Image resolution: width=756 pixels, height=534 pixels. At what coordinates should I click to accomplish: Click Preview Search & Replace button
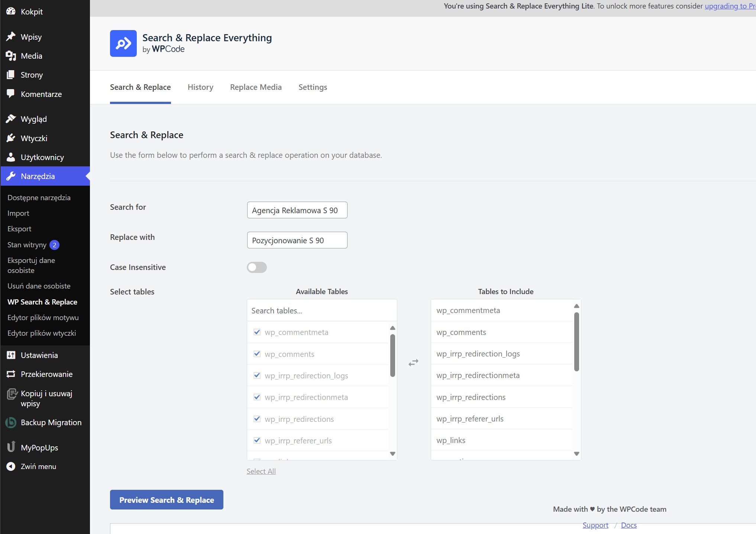pyautogui.click(x=167, y=500)
